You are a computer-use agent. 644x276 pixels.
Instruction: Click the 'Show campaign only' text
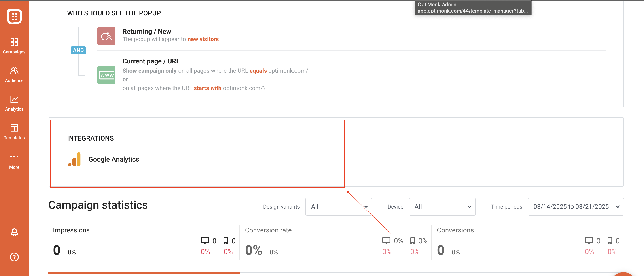tap(150, 71)
